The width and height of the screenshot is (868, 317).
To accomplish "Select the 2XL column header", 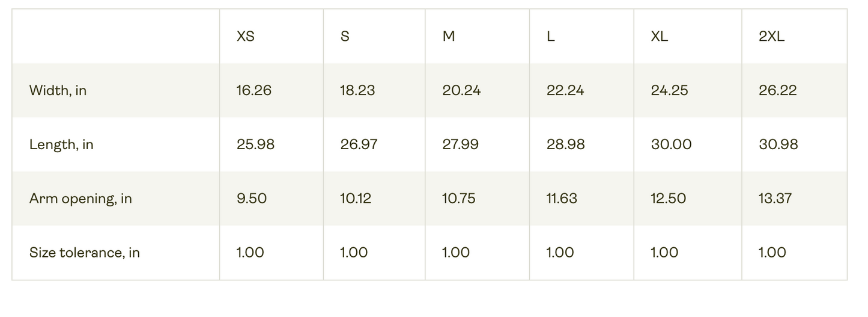I will 771,36.
